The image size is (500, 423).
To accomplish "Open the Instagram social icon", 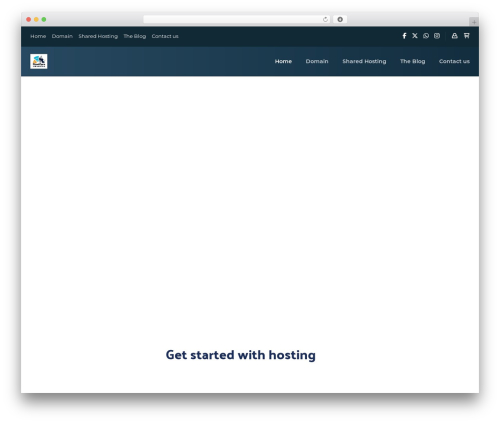I will click(437, 36).
